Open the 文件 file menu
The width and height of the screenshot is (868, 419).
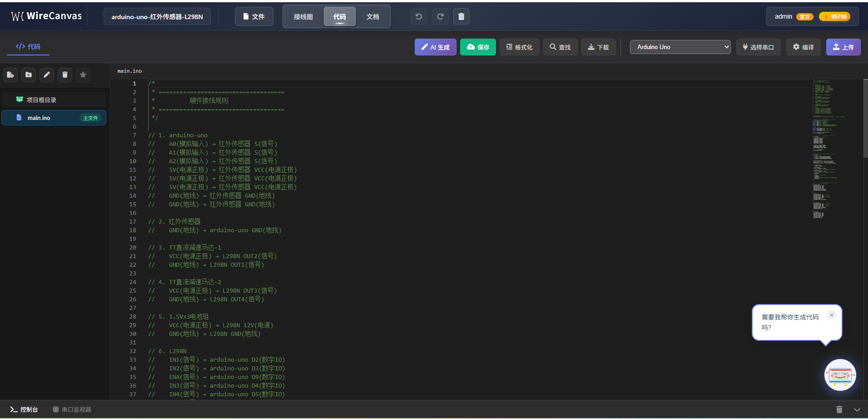coord(254,17)
